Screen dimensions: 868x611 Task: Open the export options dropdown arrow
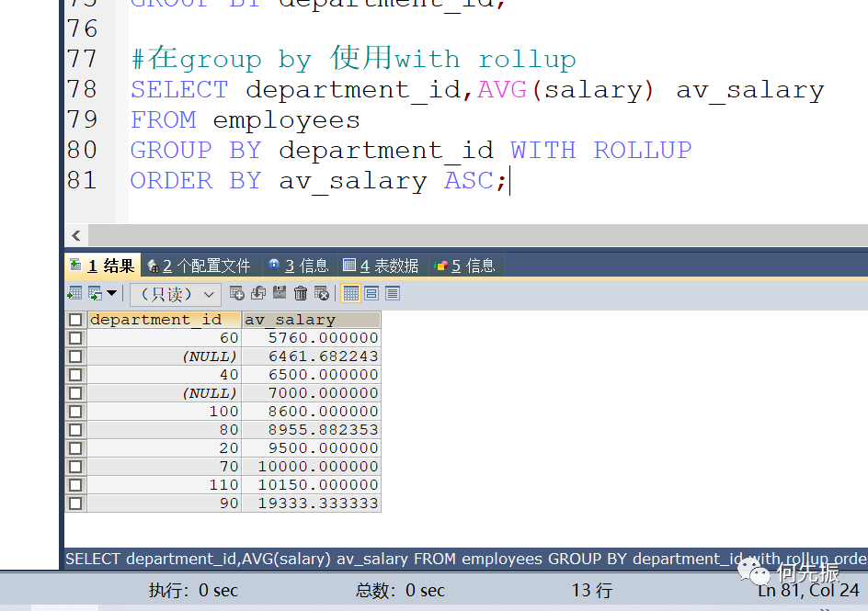(x=112, y=294)
